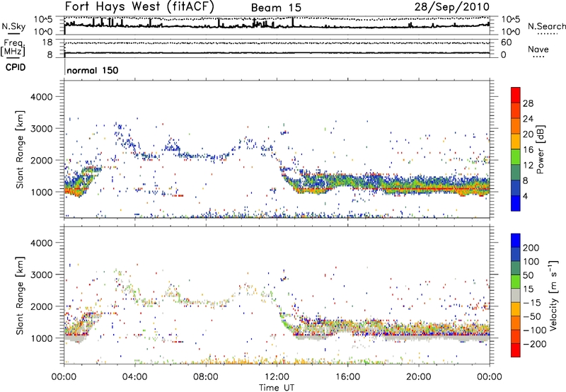
Task: Click the "Time UT" axis title
Action: (277, 388)
